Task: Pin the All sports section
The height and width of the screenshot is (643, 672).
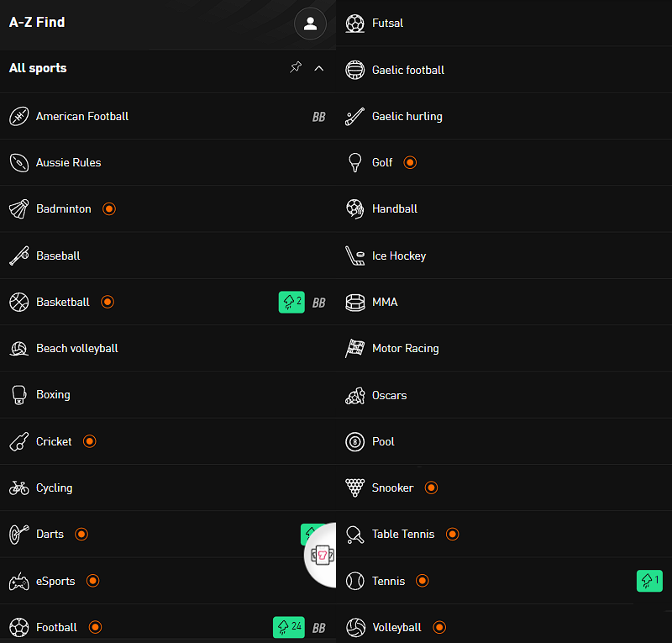Action: click(296, 68)
